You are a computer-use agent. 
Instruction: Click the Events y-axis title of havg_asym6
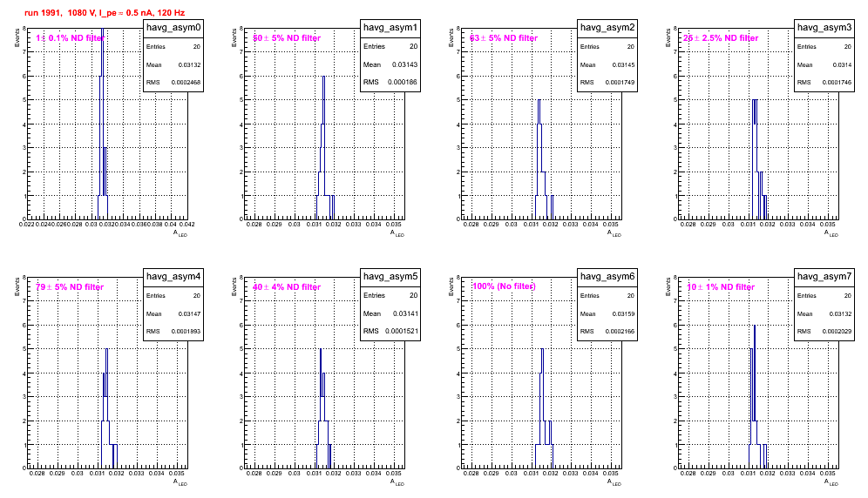pos(451,286)
